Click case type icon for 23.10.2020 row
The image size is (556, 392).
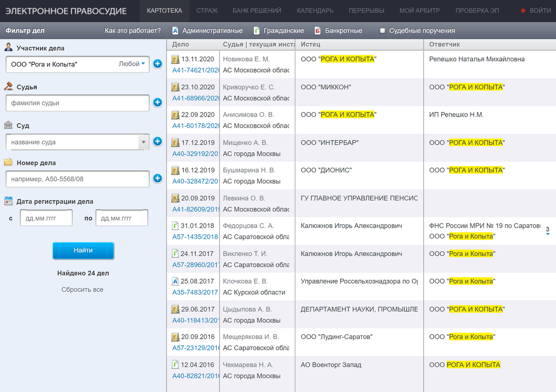[x=176, y=87]
